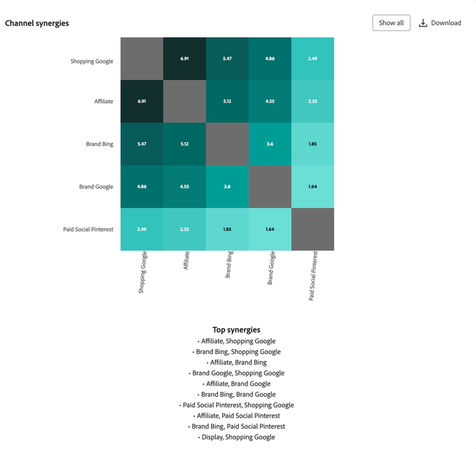
Task: Click the 2.49 cell in Shopping Google row
Action: coord(312,58)
